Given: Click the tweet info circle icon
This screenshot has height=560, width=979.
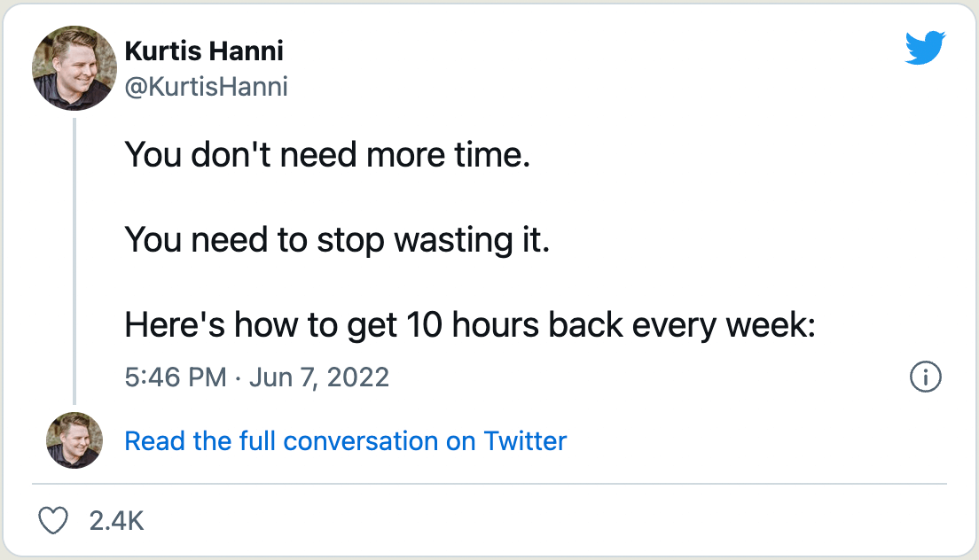Looking at the screenshot, I should [x=925, y=377].
